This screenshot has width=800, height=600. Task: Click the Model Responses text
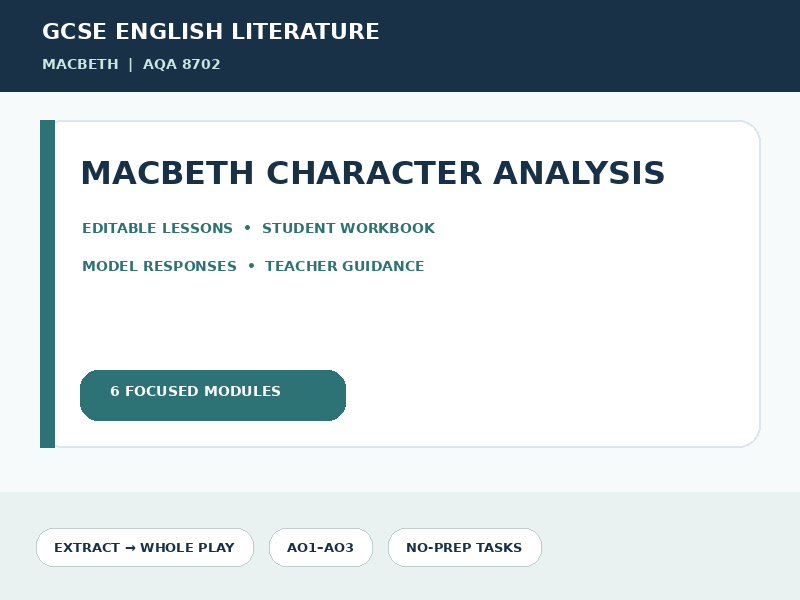click(159, 266)
